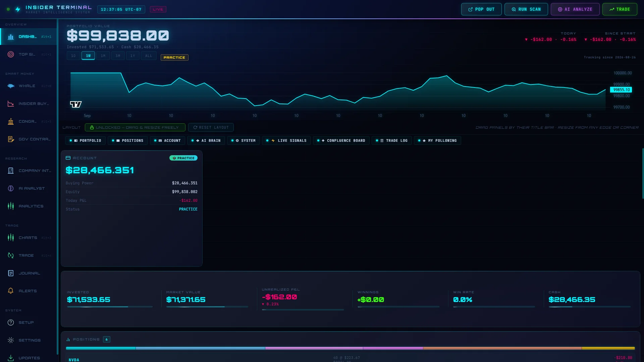This screenshot has height=362, width=644.
Task: Open the Whale tracker icon
Action: point(11,86)
